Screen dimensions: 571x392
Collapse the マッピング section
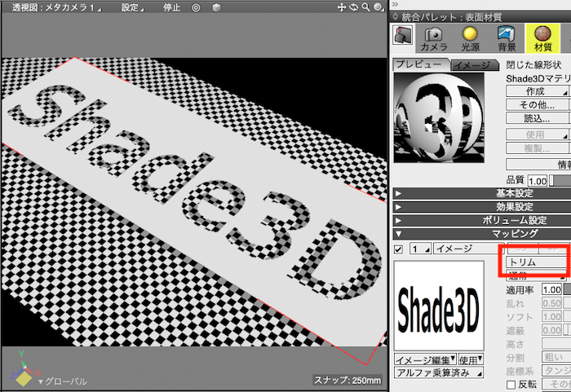(x=482, y=234)
